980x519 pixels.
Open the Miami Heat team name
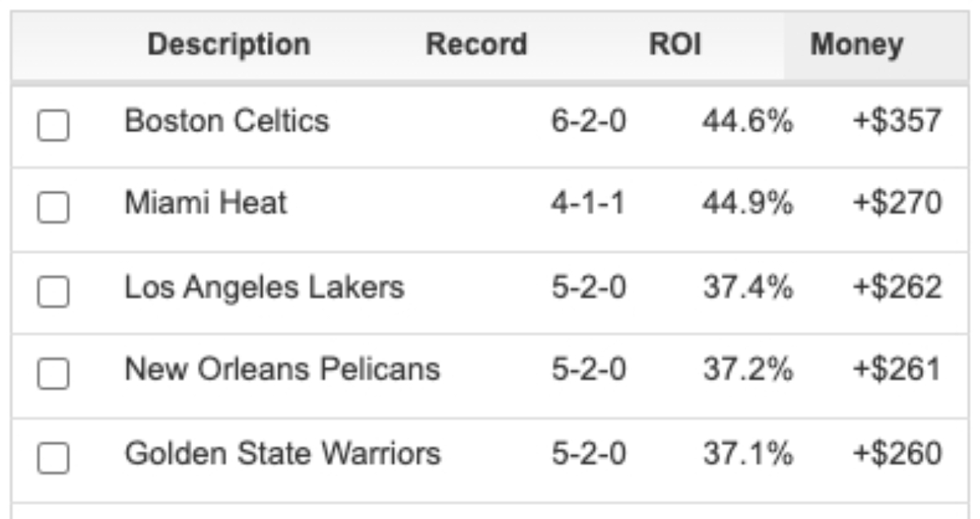point(206,203)
